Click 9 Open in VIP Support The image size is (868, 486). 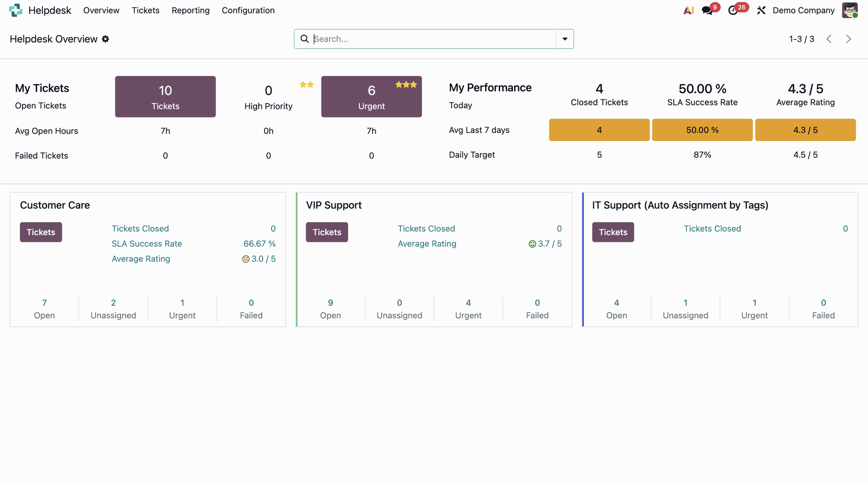tap(330, 309)
